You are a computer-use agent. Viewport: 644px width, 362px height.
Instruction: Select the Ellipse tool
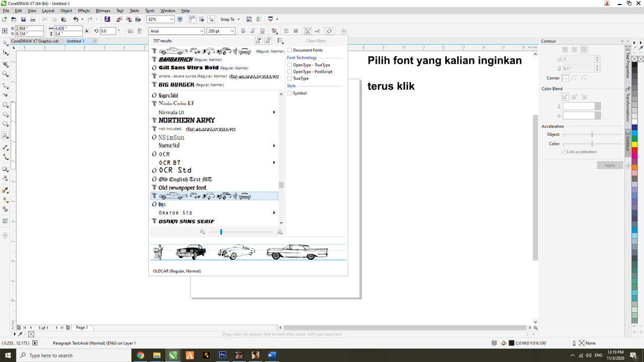5,115
